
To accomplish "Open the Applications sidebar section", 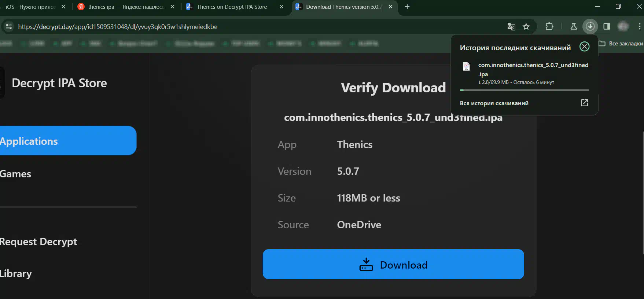I will 68,141.
